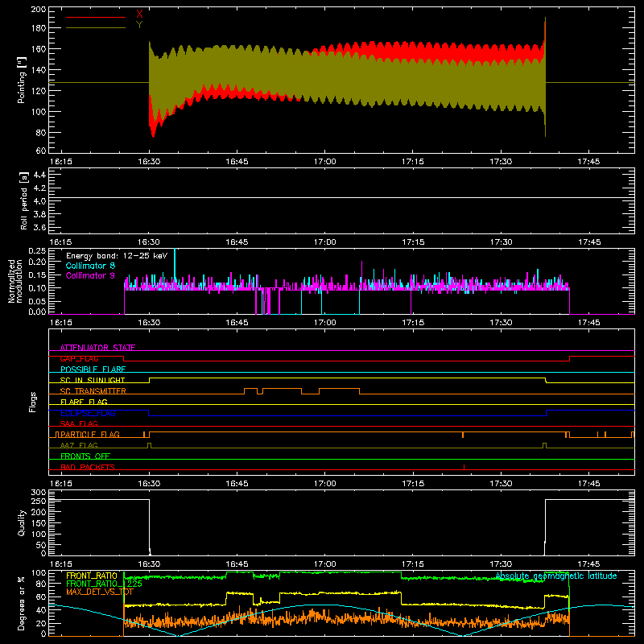The width and height of the screenshot is (644, 644).
Task: Click the Normalized modulation axis title
Action: 14,281
